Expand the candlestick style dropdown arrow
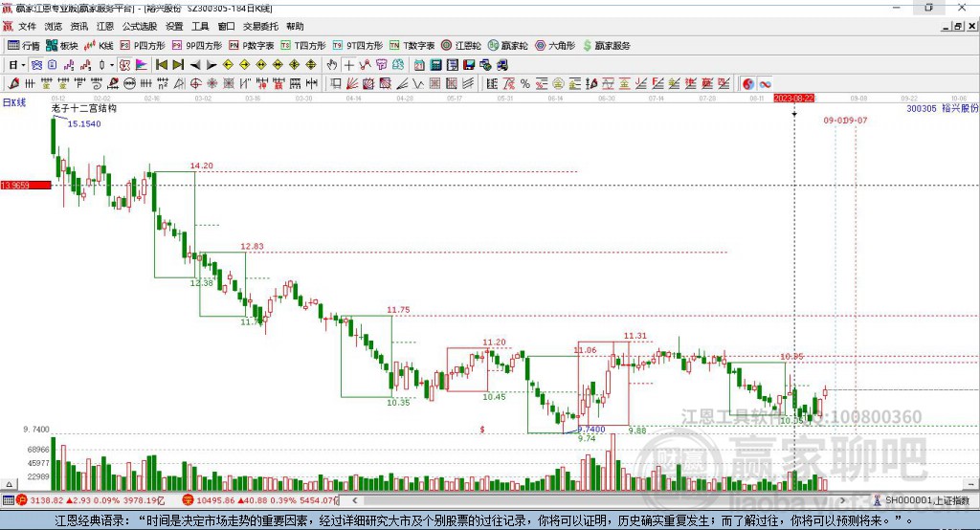980x530 pixels. 112,65
